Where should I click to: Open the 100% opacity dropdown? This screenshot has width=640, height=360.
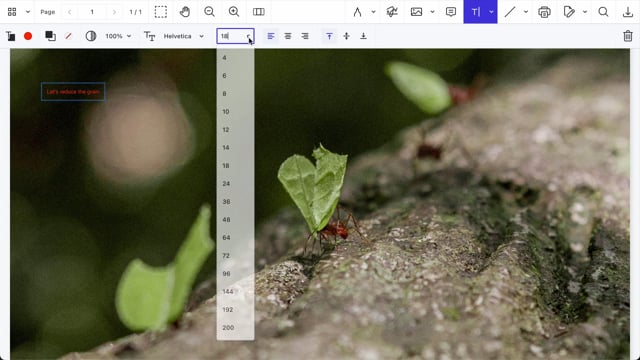click(118, 36)
